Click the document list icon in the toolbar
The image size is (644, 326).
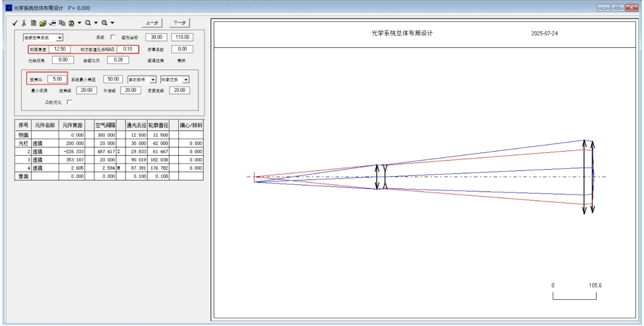click(33, 23)
